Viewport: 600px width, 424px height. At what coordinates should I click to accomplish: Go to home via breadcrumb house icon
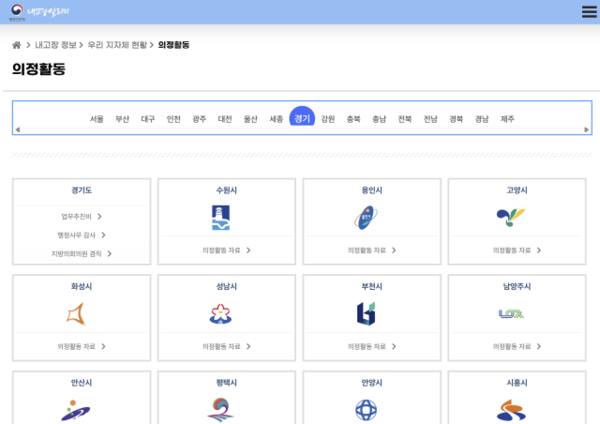pyautogui.click(x=16, y=45)
